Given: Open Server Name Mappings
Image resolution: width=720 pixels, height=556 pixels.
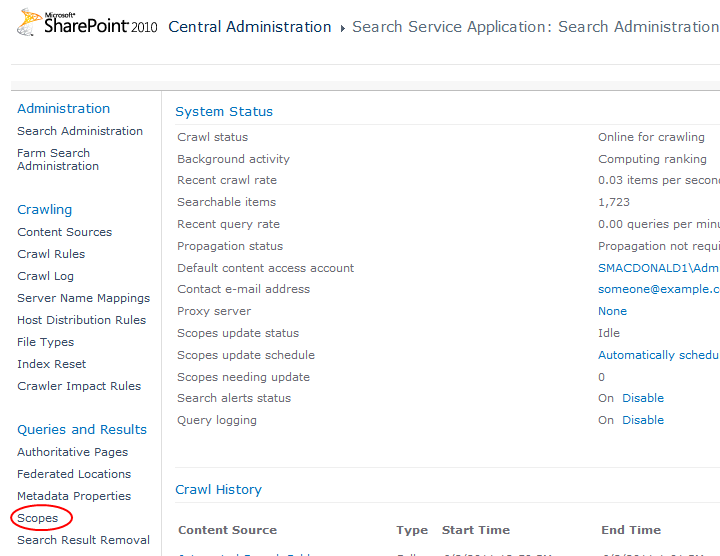Looking at the screenshot, I should (84, 298).
